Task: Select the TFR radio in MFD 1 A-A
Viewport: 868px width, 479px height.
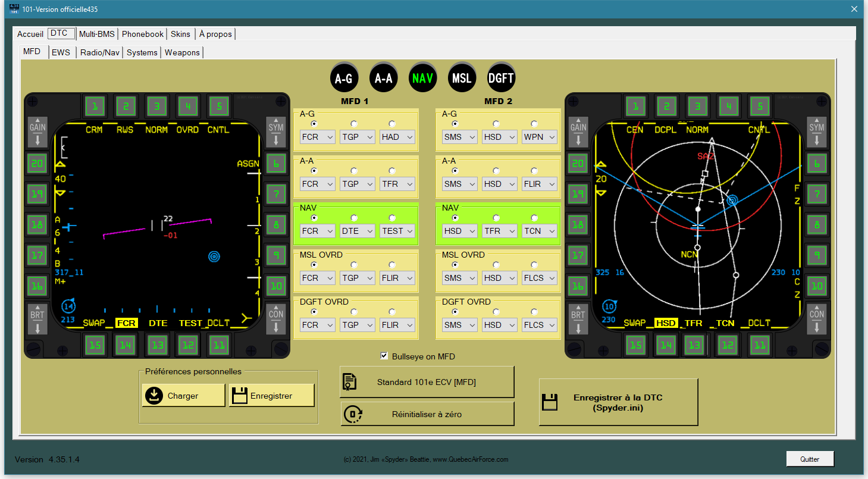Action: [x=392, y=171]
